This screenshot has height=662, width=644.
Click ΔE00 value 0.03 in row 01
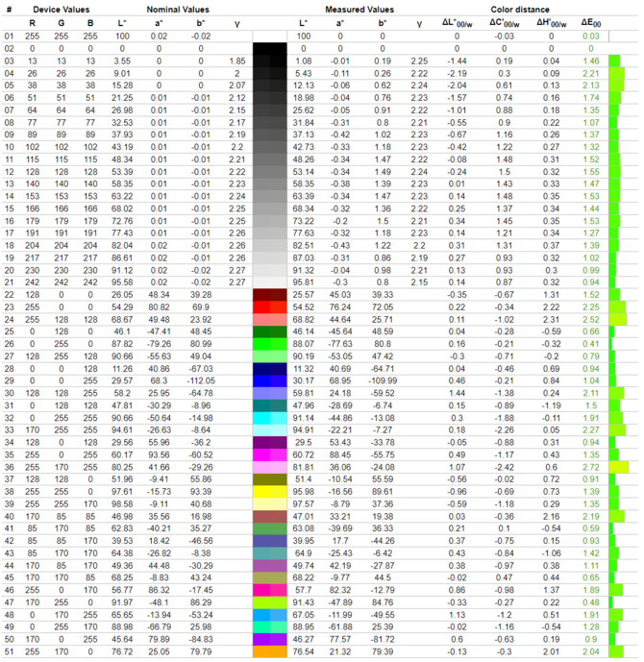click(x=591, y=37)
